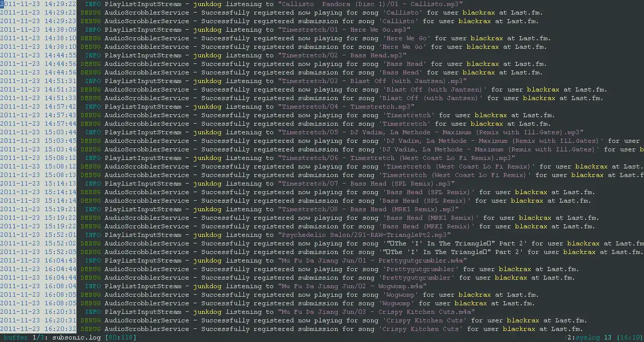Image resolution: width=644 pixels, height=342 pixels.
Task: Click INFO level tag on the 15:52:01 line
Action: (x=93, y=235)
